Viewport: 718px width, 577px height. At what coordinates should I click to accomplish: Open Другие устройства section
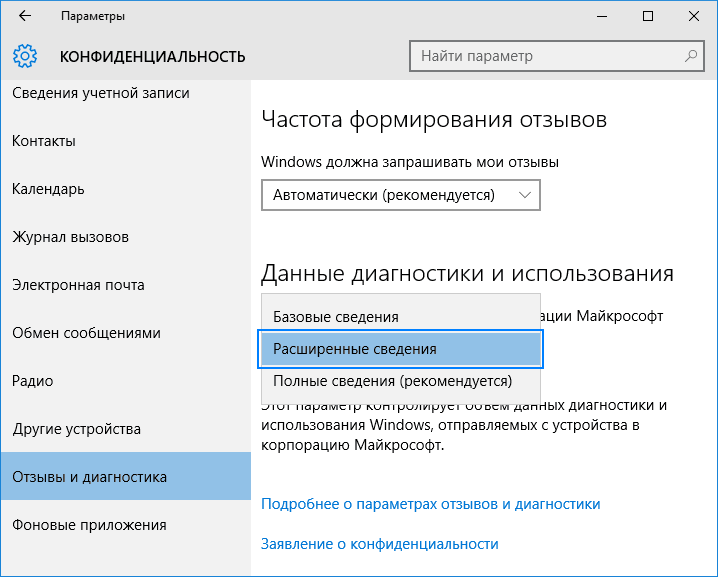(76, 429)
